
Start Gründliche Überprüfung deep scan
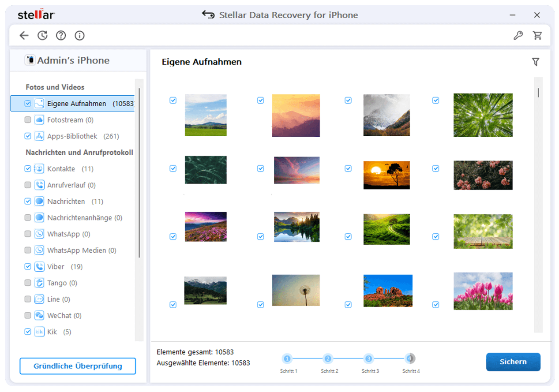pos(78,366)
